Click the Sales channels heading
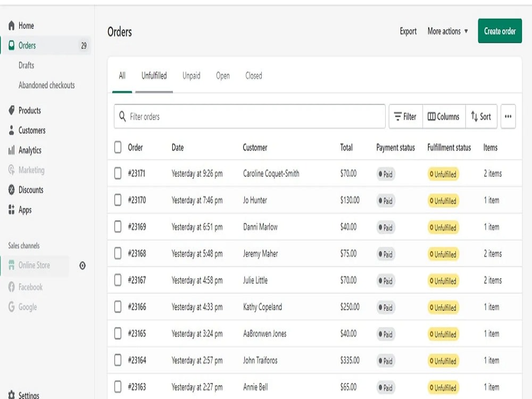 click(x=24, y=245)
